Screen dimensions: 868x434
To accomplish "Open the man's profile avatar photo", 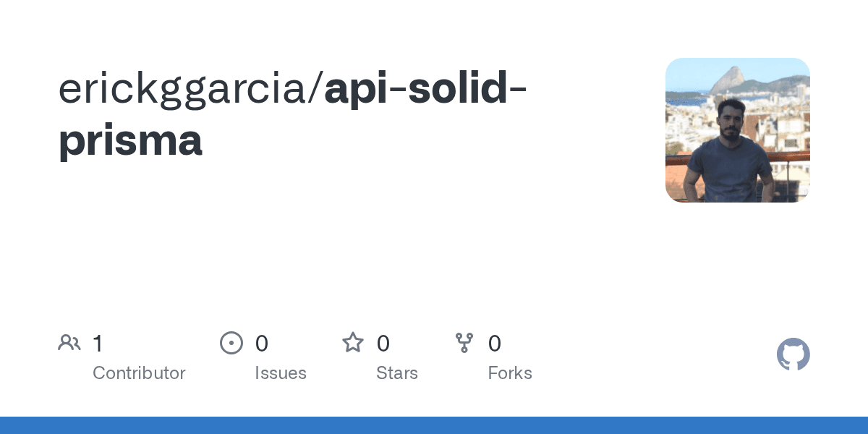I will tap(738, 130).
